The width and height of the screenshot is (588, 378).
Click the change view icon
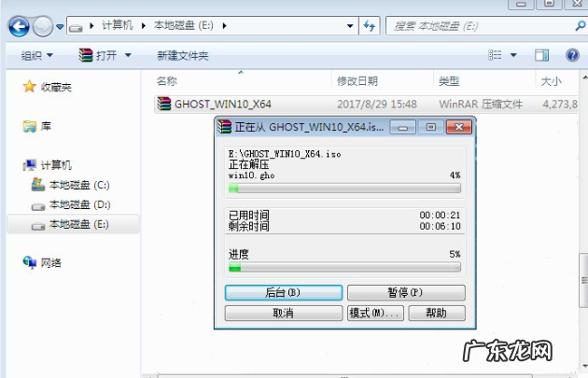point(495,55)
